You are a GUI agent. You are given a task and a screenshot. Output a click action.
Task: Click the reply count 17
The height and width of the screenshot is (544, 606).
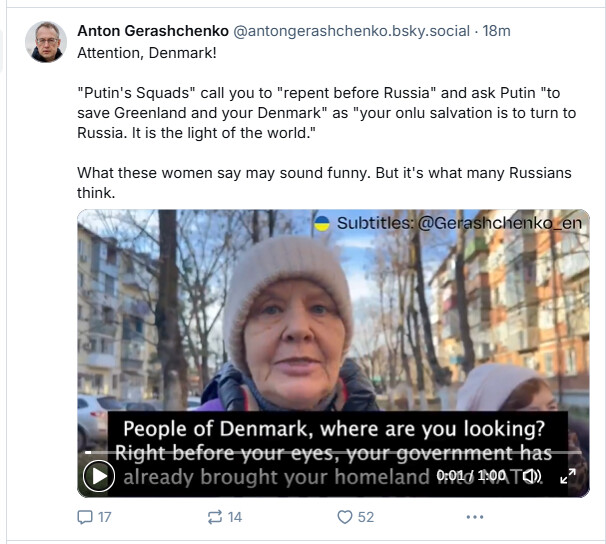tap(105, 517)
